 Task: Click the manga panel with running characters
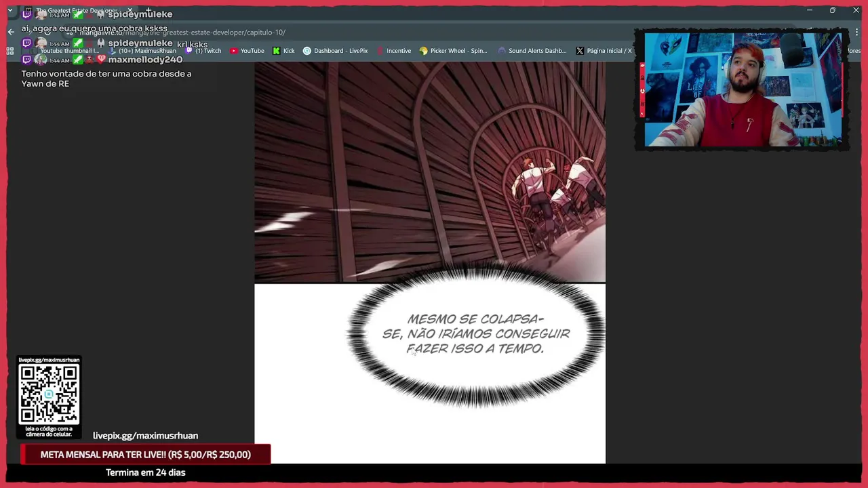pyautogui.click(x=430, y=173)
